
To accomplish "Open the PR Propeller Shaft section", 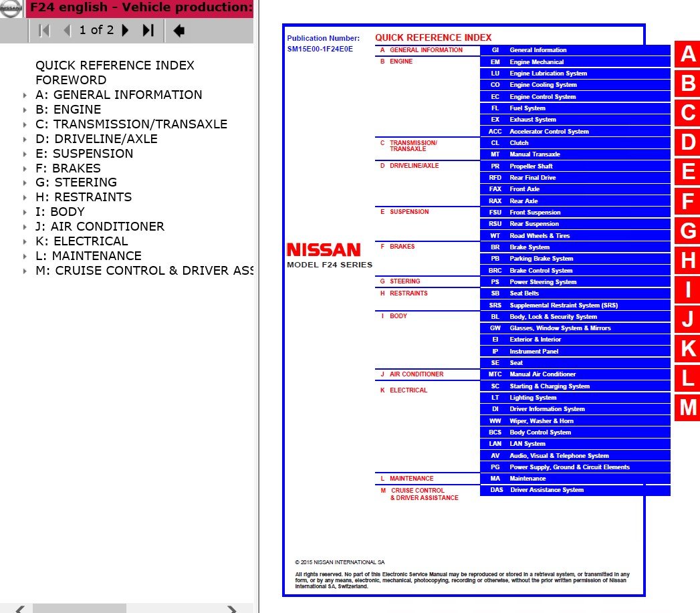I will 575,166.
